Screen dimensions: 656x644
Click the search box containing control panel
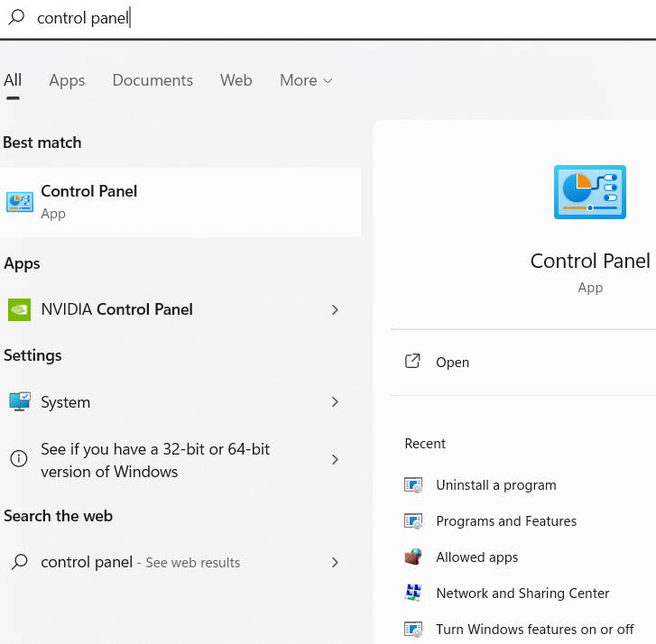click(x=271, y=19)
